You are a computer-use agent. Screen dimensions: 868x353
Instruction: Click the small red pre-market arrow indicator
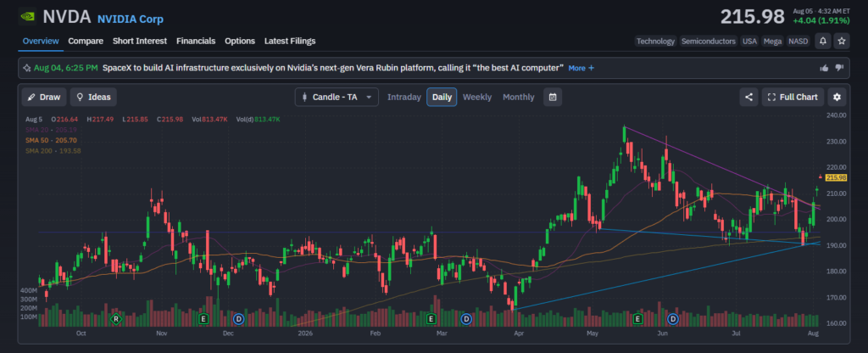coord(821,176)
